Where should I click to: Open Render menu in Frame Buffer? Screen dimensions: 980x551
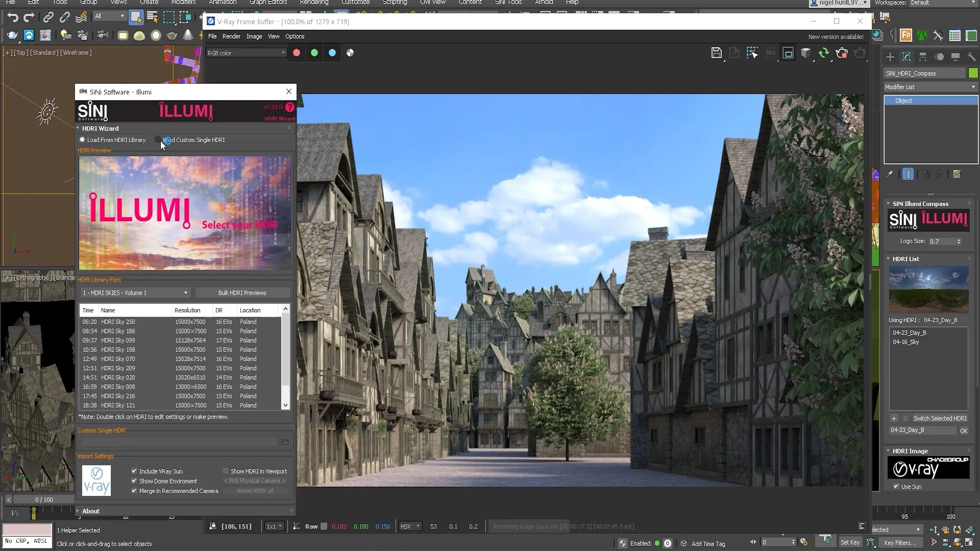click(231, 36)
